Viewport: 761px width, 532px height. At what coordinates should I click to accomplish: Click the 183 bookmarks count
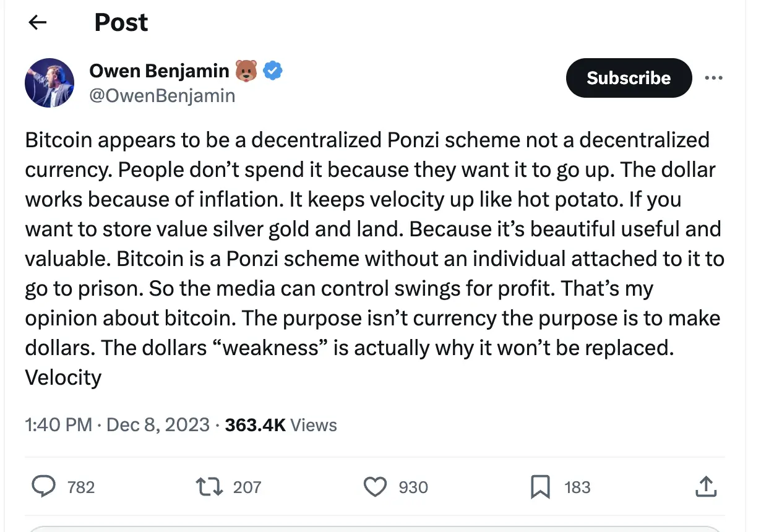pyautogui.click(x=577, y=487)
